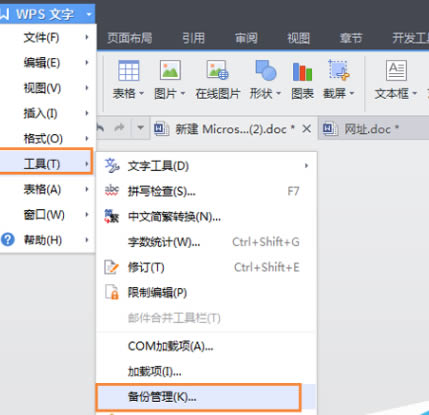
Task: Choose 拼写检查(S)... from the tools menu
Action: [x=207, y=191]
